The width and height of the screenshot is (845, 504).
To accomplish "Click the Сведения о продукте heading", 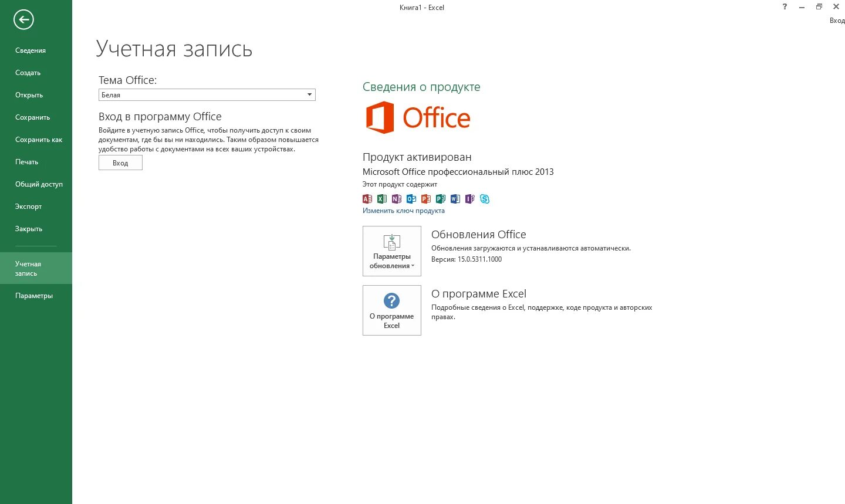I will [x=421, y=87].
